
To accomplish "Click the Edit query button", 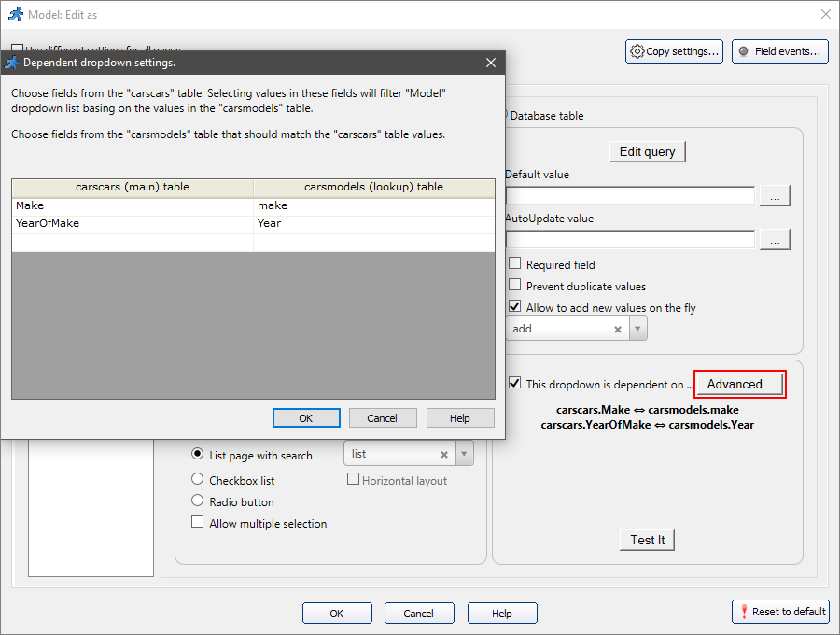I will click(x=647, y=150).
